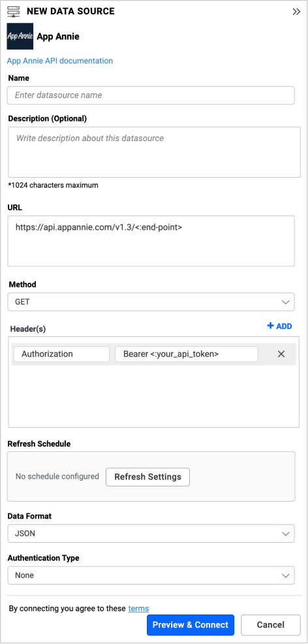This screenshot has height=644, width=308.
Task: Click Preview & Connect button
Action: (x=191, y=624)
